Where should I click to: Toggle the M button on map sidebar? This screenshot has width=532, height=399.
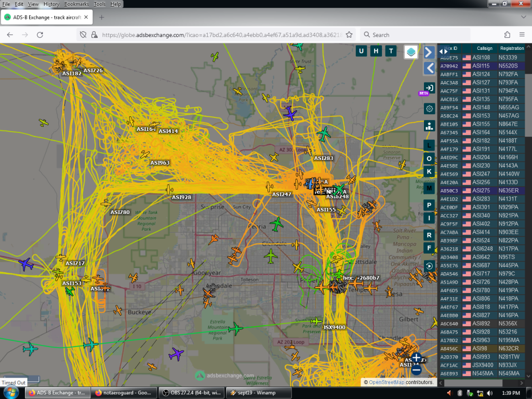click(429, 188)
